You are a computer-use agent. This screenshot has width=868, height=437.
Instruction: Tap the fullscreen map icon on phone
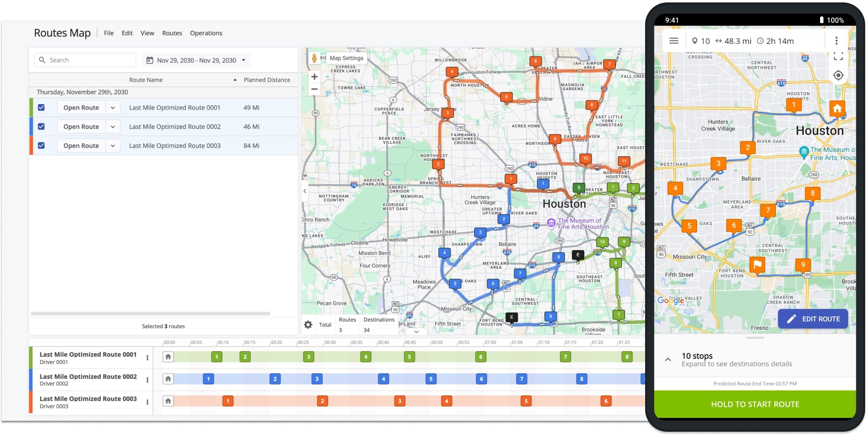point(838,56)
